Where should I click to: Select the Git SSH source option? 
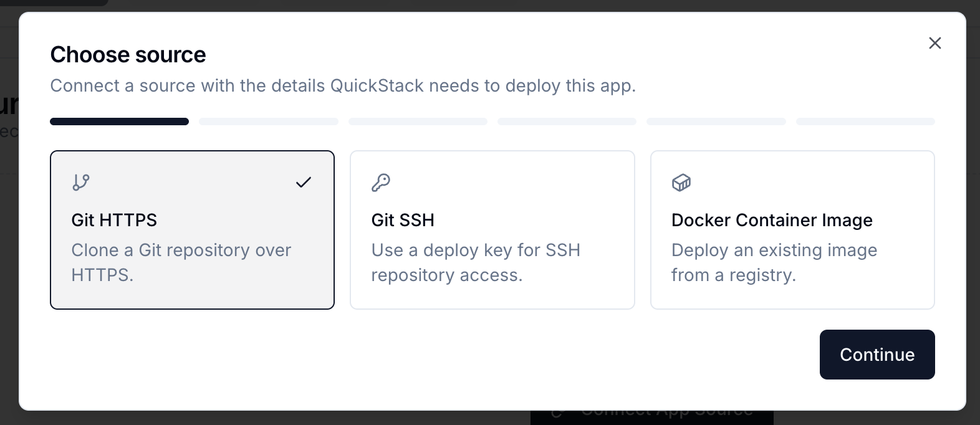click(492, 230)
